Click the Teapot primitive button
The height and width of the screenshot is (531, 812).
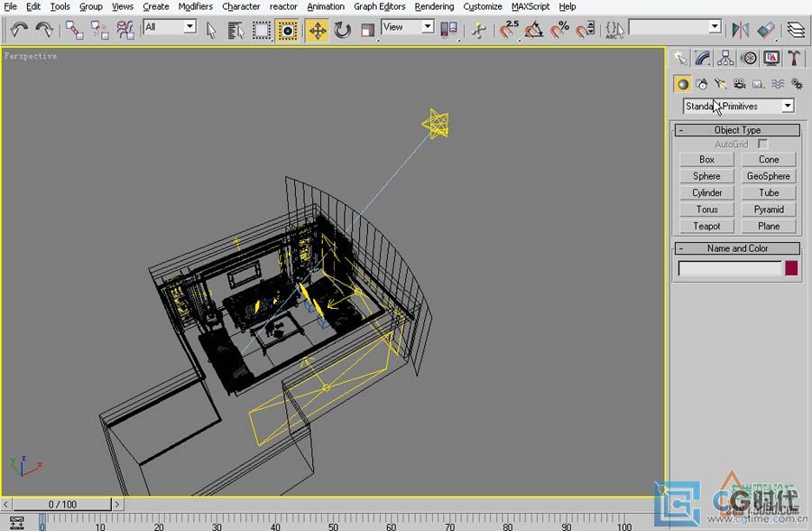pyautogui.click(x=706, y=226)
